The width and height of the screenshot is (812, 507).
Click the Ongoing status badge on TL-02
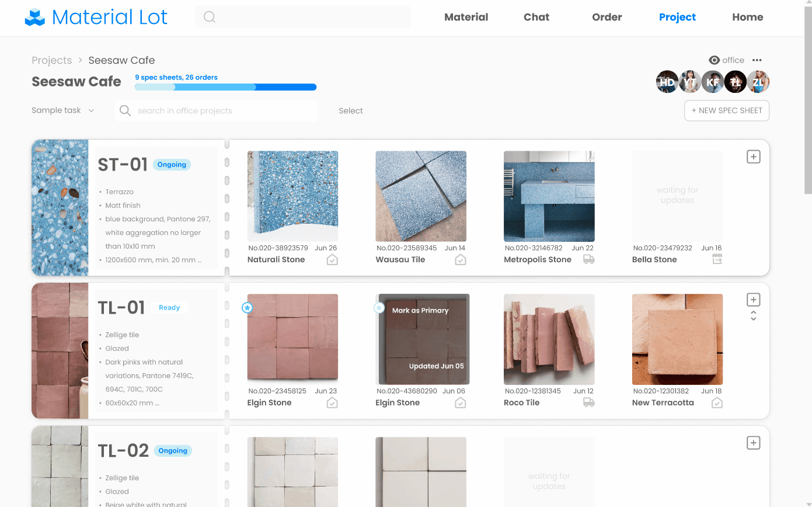[173, 451]
